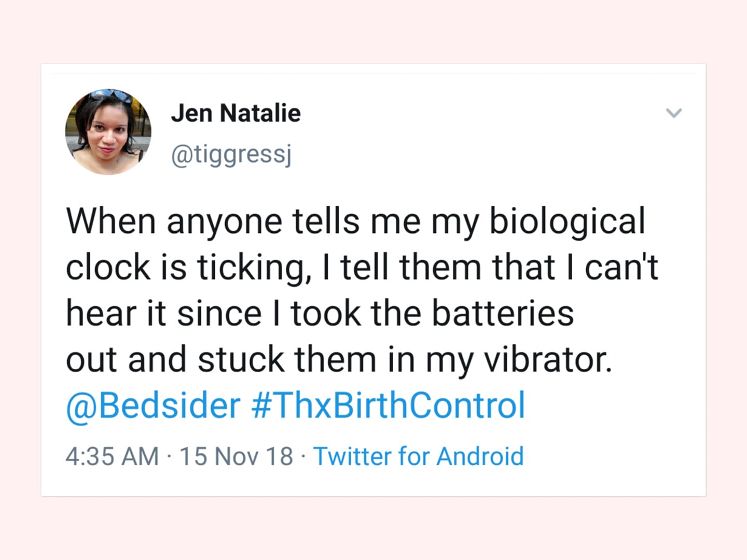Click the Jen Natalie display name
Viewport: 747px width, 560px height.
pos(236,113)
